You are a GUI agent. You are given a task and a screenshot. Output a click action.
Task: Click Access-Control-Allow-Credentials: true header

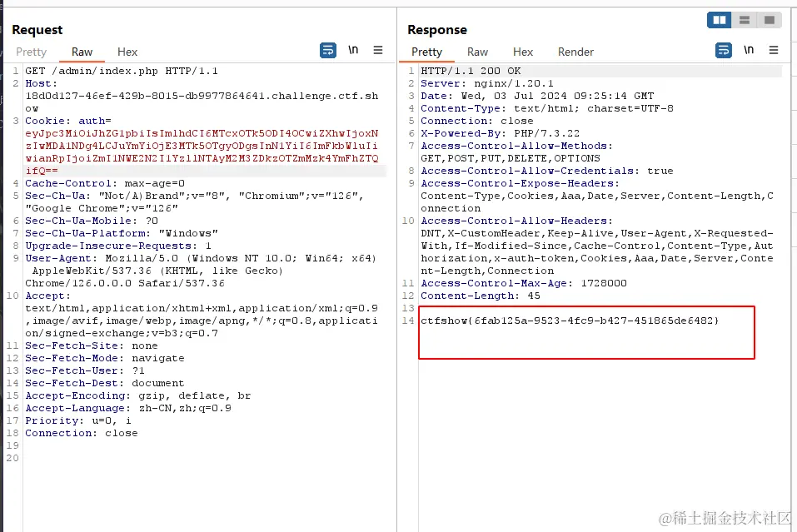click(x=547, y=171)
